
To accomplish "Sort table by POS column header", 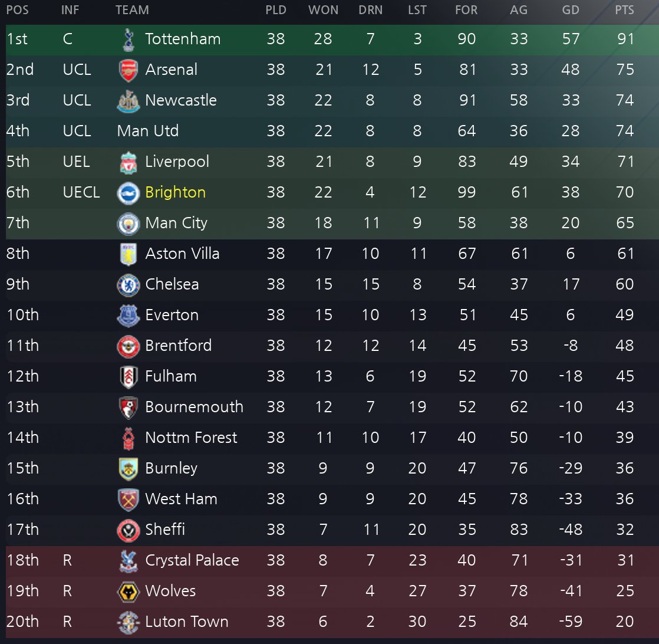I will [x=18, y=10].
